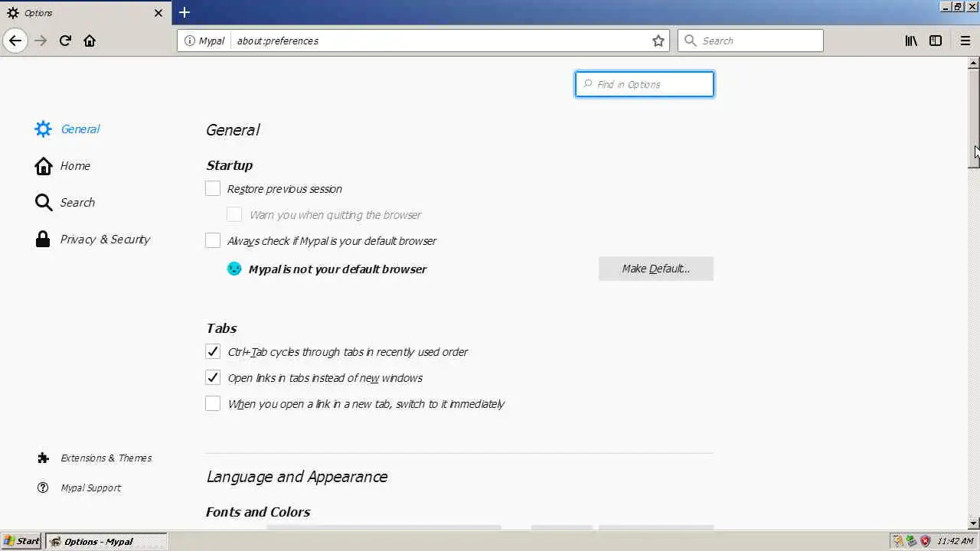This screenshot has width=980, height=551.
Task: Click the vertical scrollbar up arrow
Action: coord(974,62)
